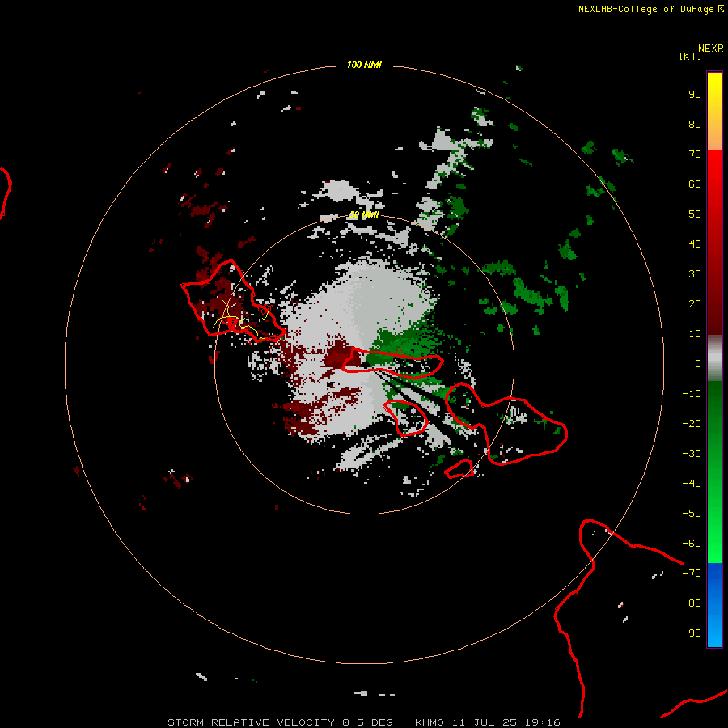The height and width of the screenshot is (728, 728).
Task: Click the 90 value on velocity scale
Action: coord(695,95)
